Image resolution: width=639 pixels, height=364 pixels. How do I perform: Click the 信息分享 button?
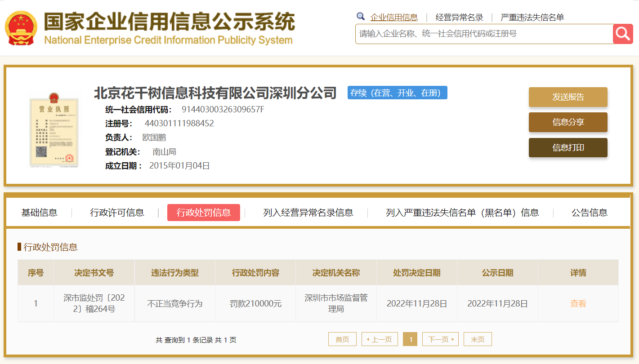coord(568,122)
